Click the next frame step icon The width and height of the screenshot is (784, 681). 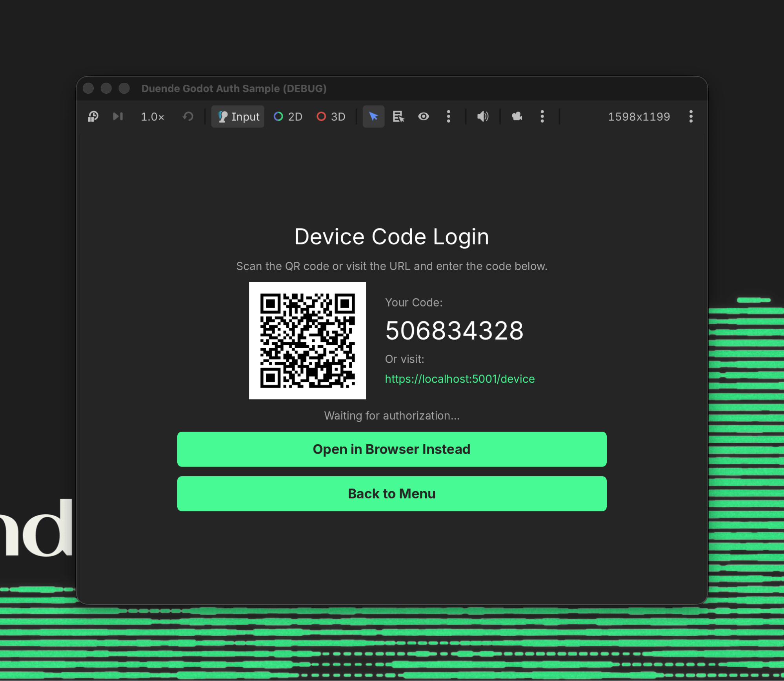[x=118, y=116]
